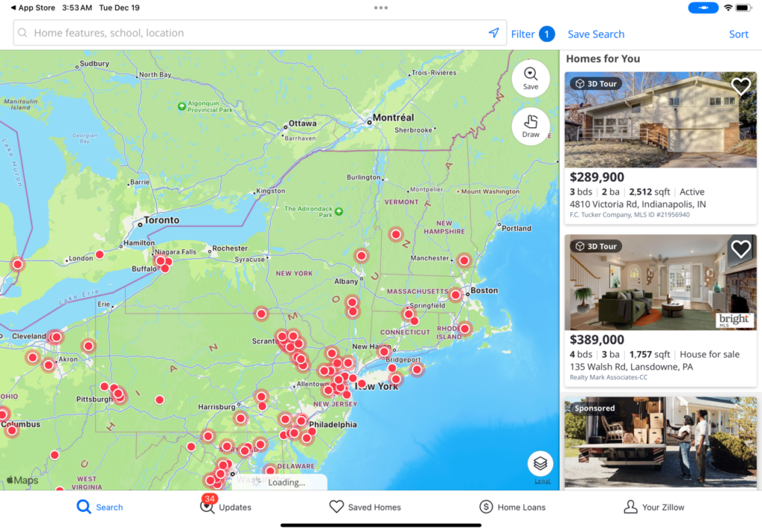Viewport: 762px width, 532px height.
Task: Open the Sort options
Action: pyautogui.click(x=739, y=34)
